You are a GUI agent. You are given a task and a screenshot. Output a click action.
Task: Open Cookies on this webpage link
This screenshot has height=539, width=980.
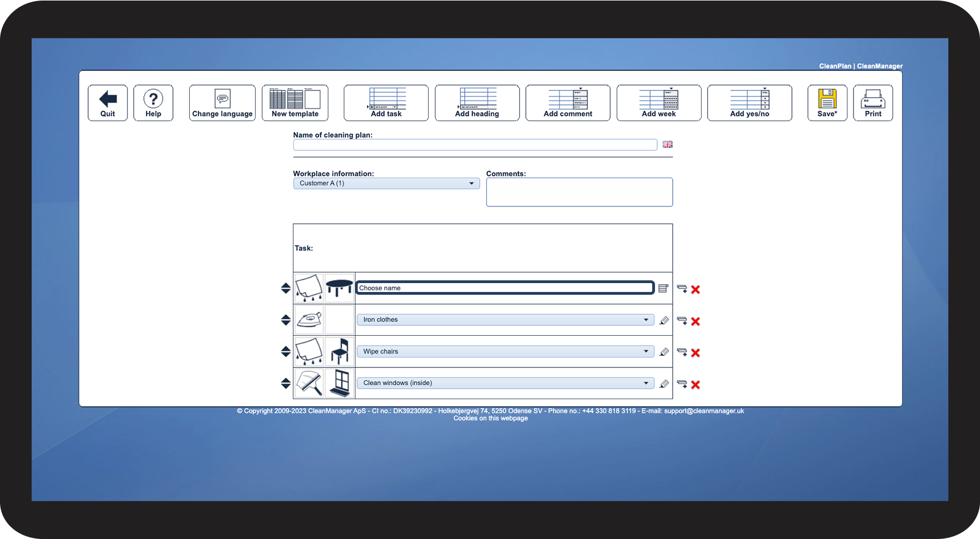pos(491,419)
